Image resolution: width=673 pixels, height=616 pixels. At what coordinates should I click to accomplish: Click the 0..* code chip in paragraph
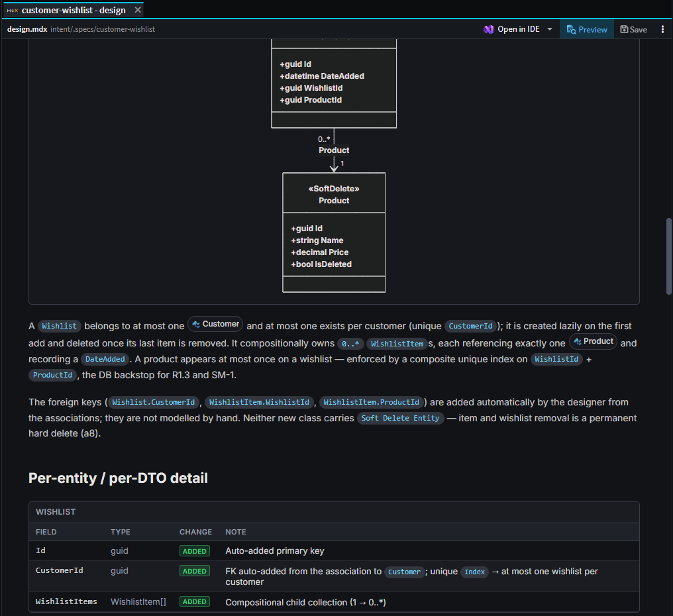click(350, 344)
